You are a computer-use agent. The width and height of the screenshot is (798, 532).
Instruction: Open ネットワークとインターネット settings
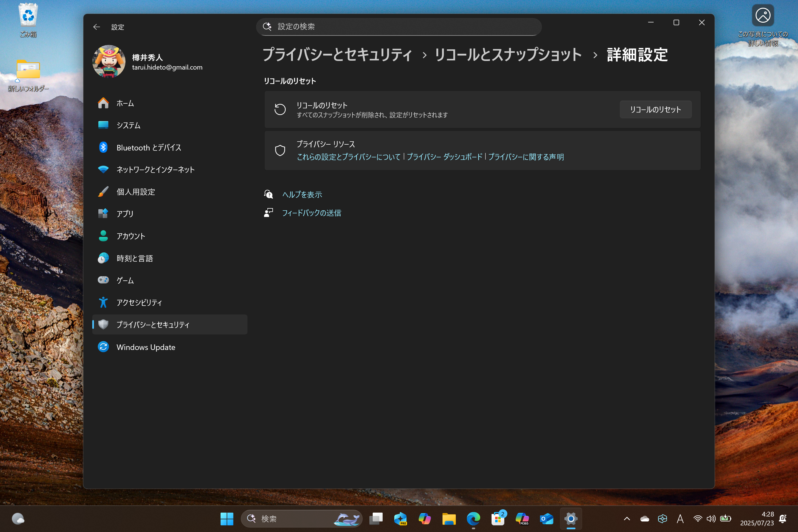pos(155,170)
